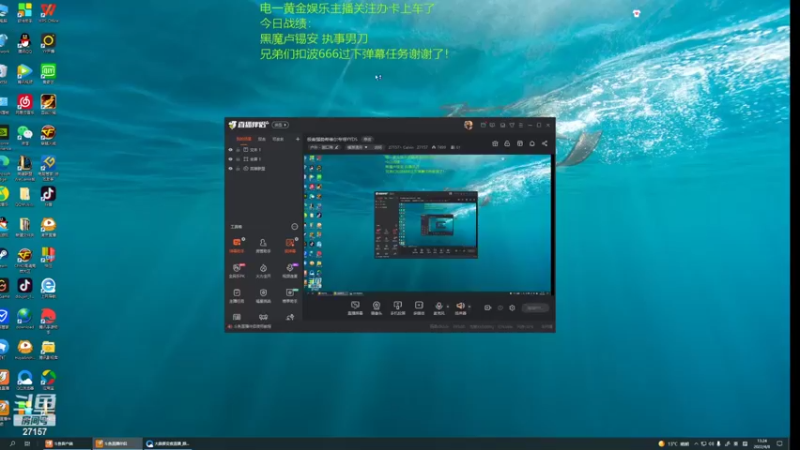The width and height of the screenshot is (800, 450).
Task: Open the Task View icon on the taskbar
Action: (27, 444)
